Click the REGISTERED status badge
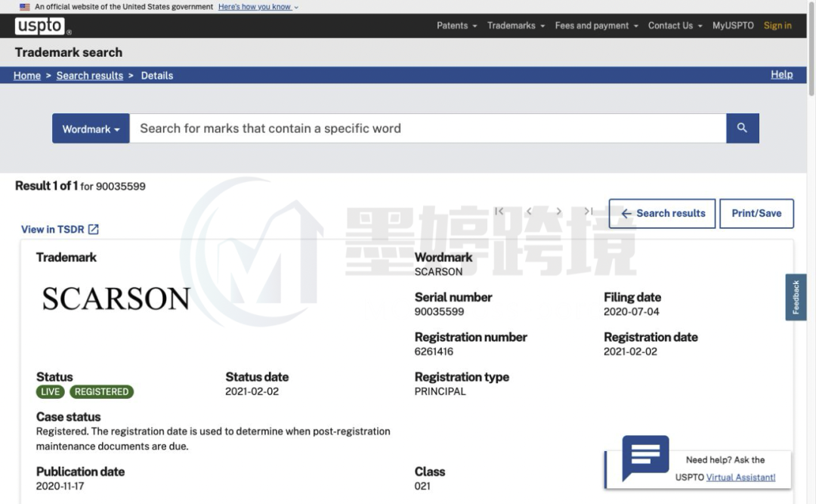Viewport: 816px width, 504px height. 101,391
